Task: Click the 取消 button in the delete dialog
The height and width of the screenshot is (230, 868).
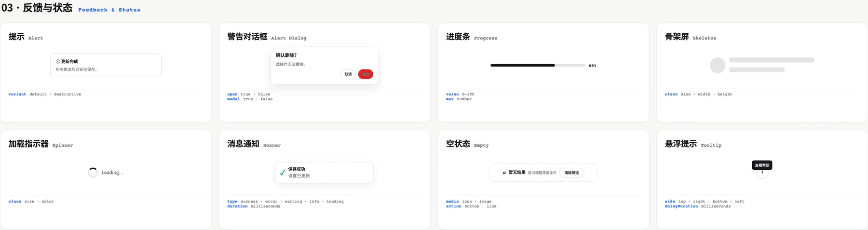Action: (348, 74)
